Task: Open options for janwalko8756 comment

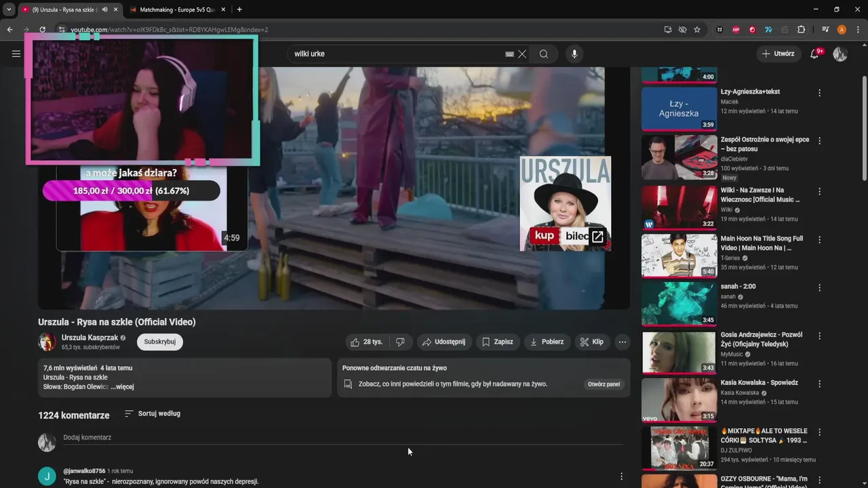Action: (621, 476)
